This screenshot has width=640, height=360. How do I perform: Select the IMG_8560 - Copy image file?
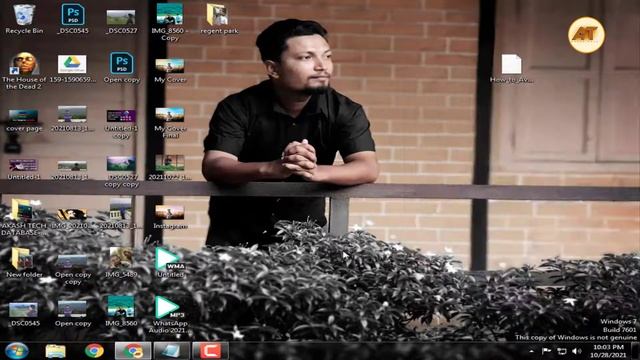pos(170,22)
